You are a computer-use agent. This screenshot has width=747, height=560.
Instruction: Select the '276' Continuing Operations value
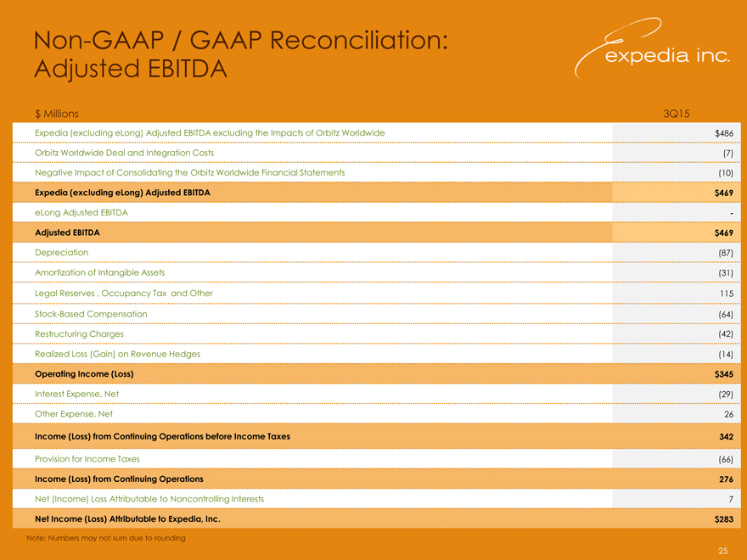click(x=727, y=479)
